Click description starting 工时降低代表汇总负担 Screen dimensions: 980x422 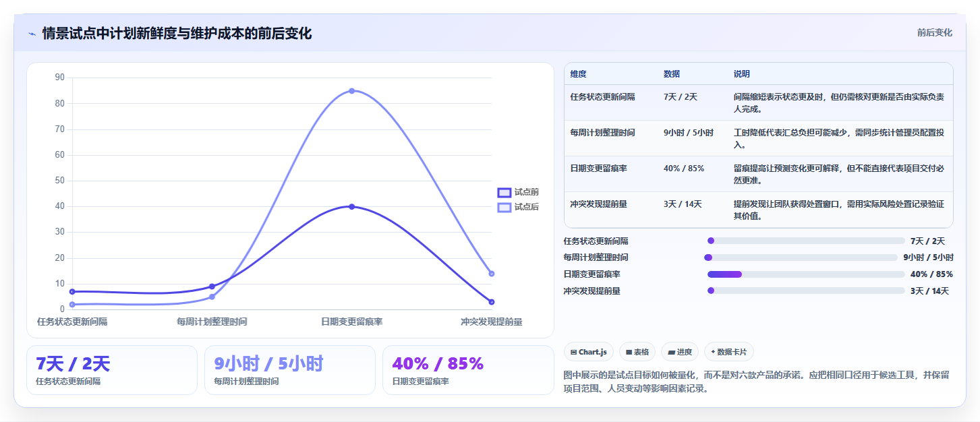coord(839,138)
